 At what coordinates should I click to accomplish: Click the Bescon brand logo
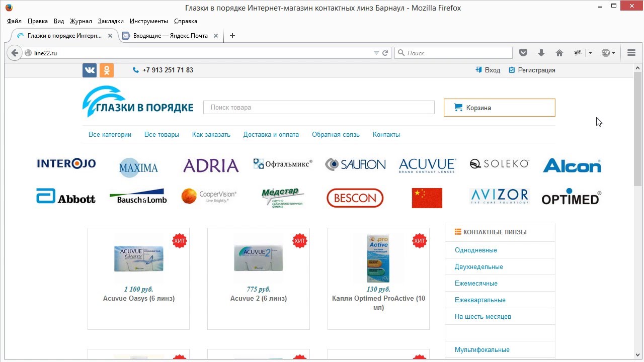[355, 198]
